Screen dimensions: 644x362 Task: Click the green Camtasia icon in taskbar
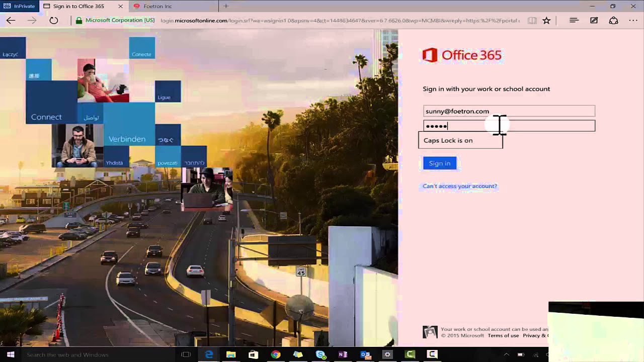pyautogui.click(x=410, y=354)
